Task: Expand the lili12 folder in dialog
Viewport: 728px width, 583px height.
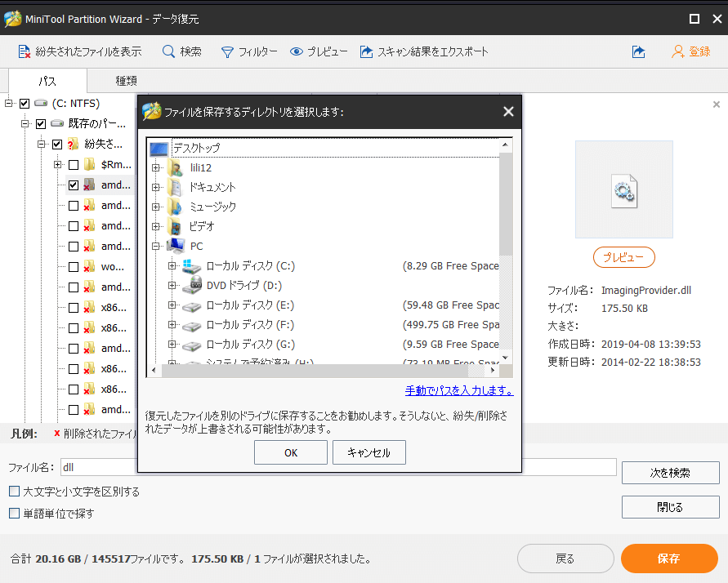Action: [155, 167]
